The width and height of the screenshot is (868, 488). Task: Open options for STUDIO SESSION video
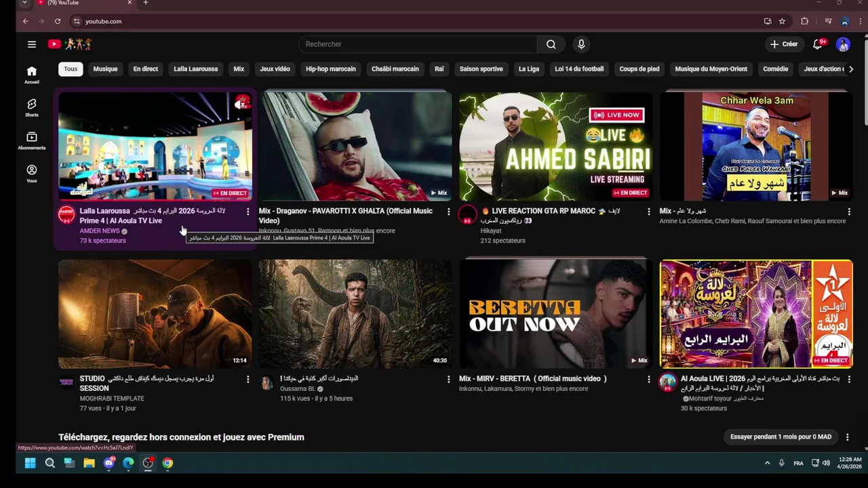coord(248,380)
